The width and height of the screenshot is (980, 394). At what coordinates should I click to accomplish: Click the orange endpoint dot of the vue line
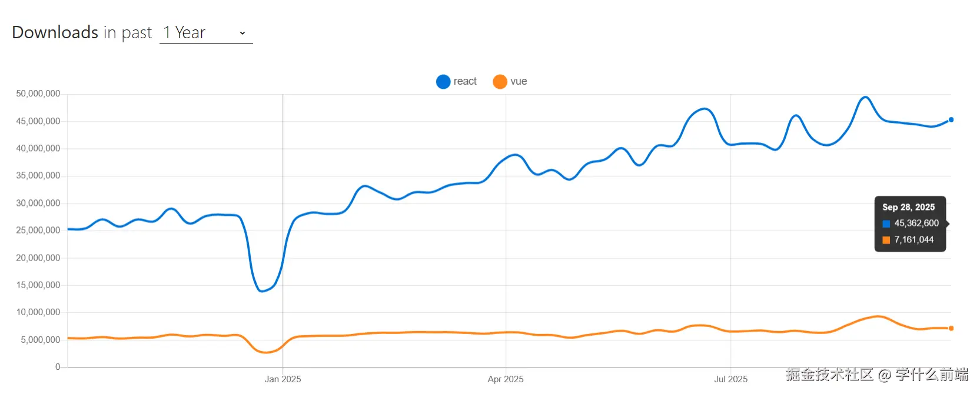click(950, 328)
